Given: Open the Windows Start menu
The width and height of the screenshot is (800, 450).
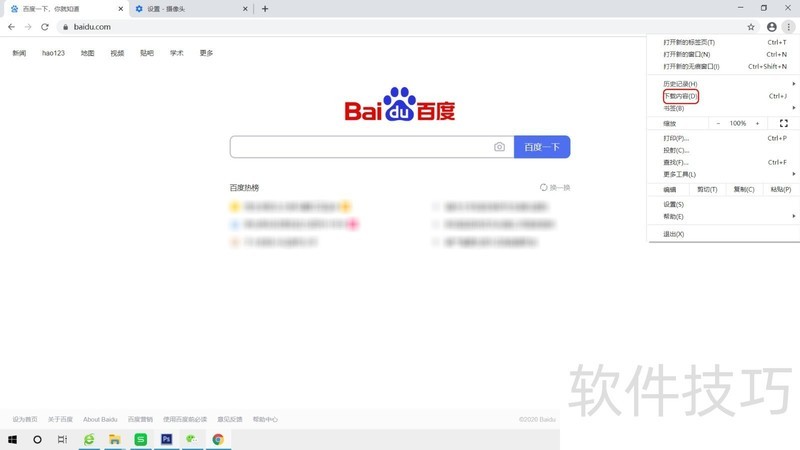Looking at the screenshot, I should 12,439.
